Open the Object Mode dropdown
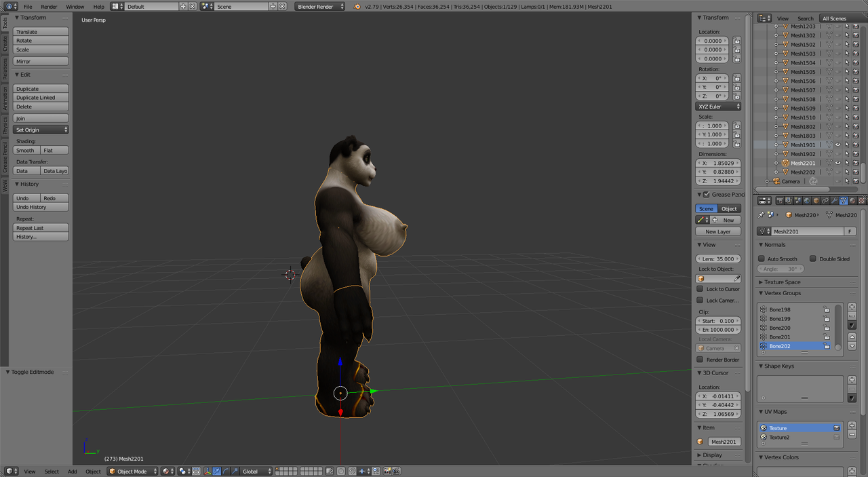This screenshot has height=477, width=868. point(133,471)
